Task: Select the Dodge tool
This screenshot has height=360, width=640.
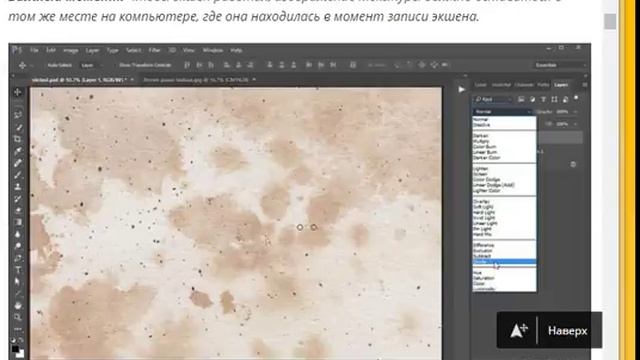Action: (18, 246)
